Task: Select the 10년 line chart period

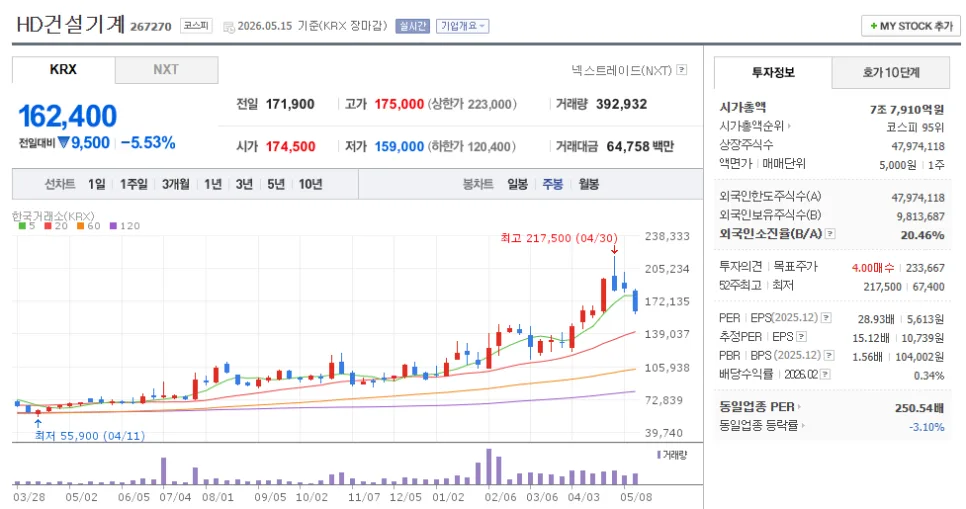Action: pos(310,184)
